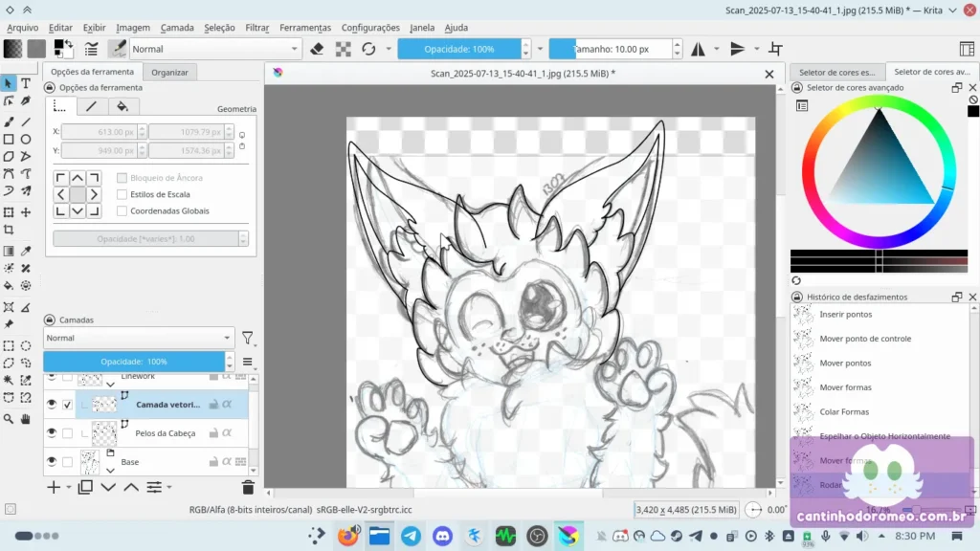Viewport: 980px width, 551px height.
Task: Switch to the Organizar tab
Action: tap(169, 73)
